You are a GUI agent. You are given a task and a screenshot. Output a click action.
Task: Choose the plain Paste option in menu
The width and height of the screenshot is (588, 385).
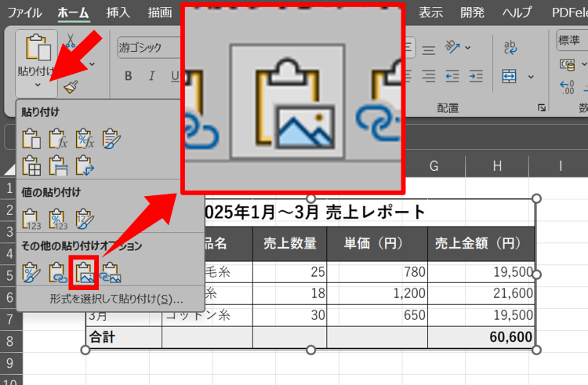point(31,139)
